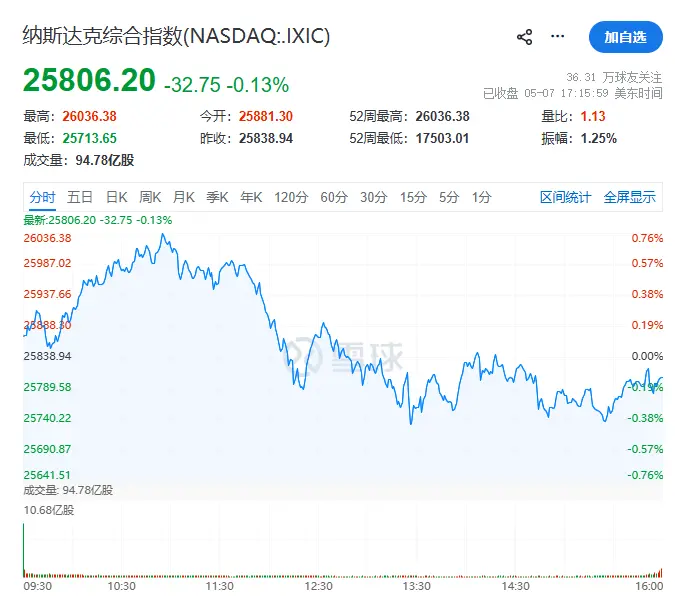Click the 0.76% right axis label
This screenshot has width=675, height=606.
pos(647,238)
